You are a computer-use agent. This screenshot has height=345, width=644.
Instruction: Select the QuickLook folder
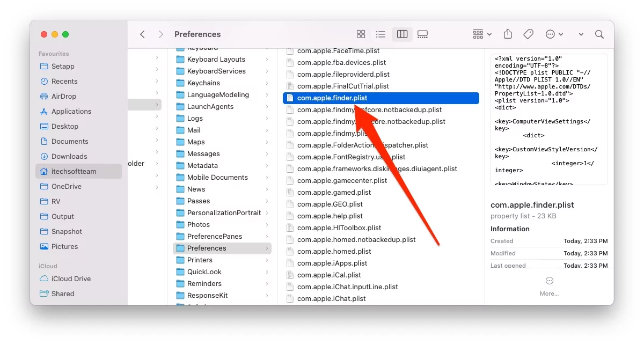pos(222,272)
